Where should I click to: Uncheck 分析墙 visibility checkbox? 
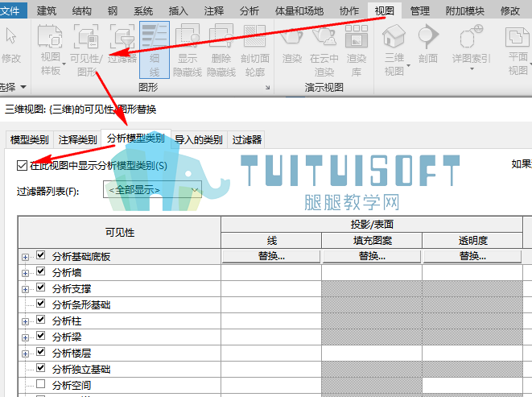(41, 271)
